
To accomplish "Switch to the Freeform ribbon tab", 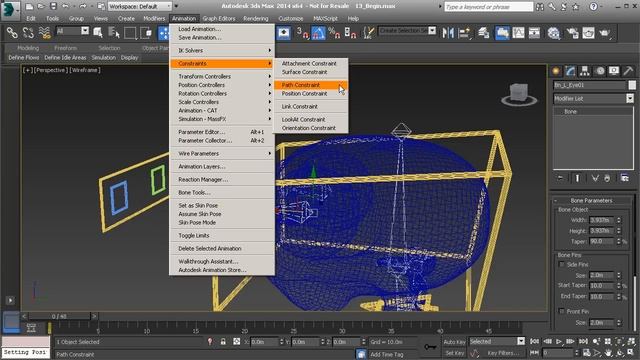I will tap(65, 48).
